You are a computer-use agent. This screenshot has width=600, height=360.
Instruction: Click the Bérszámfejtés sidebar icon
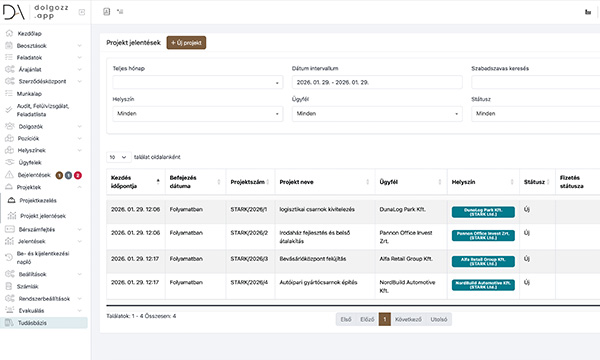[10, 229]
